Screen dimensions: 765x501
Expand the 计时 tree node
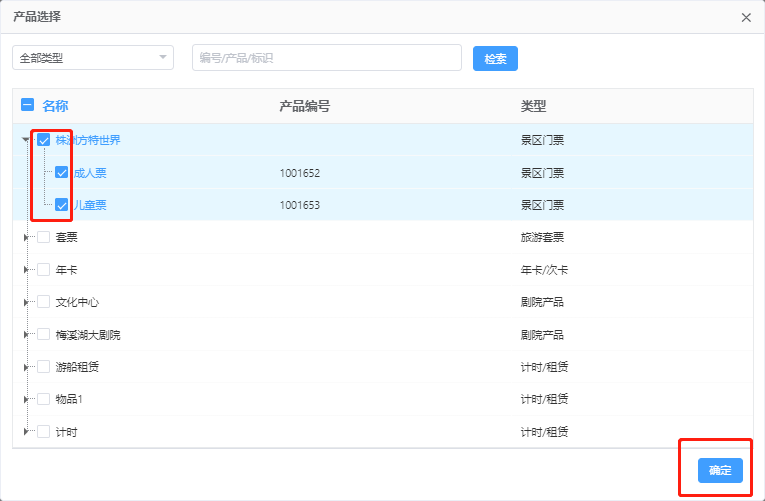pos(26,432)
